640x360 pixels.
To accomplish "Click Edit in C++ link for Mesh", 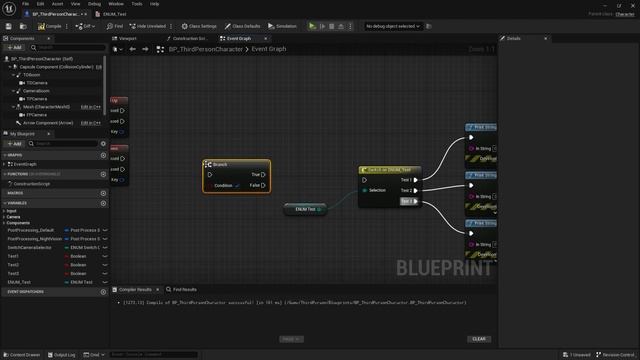I will point(91,107).
